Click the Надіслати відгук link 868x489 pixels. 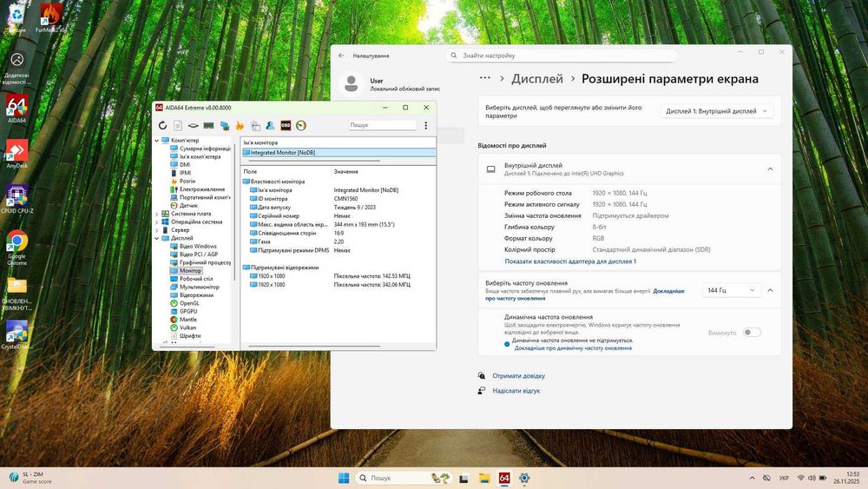(x=516, y=391)
